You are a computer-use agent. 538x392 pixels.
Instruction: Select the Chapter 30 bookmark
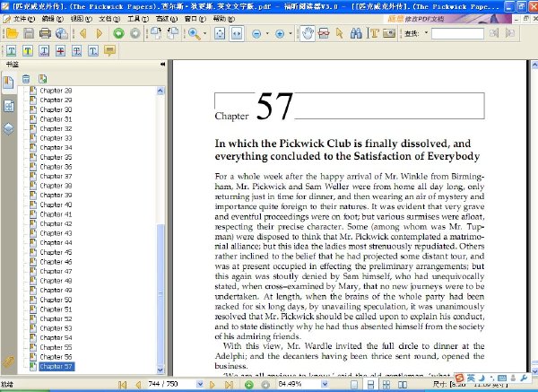(x=56, y=109)
